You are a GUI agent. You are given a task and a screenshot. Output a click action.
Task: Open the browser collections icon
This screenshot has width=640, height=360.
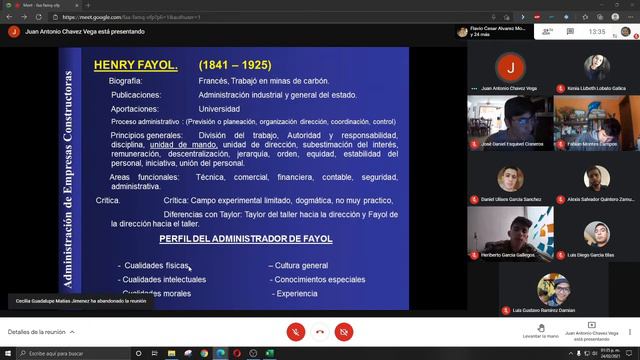[600, 17]
